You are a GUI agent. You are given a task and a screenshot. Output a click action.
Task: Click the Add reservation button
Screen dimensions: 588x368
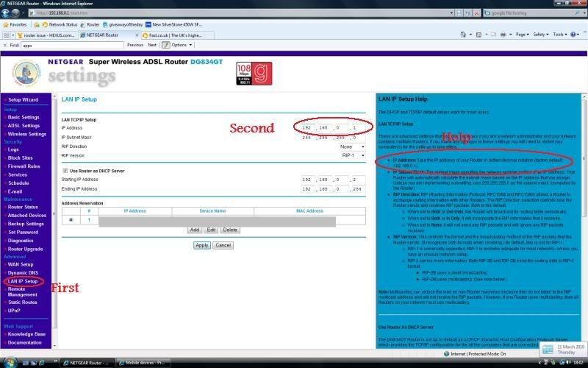[x=195, y=230]
